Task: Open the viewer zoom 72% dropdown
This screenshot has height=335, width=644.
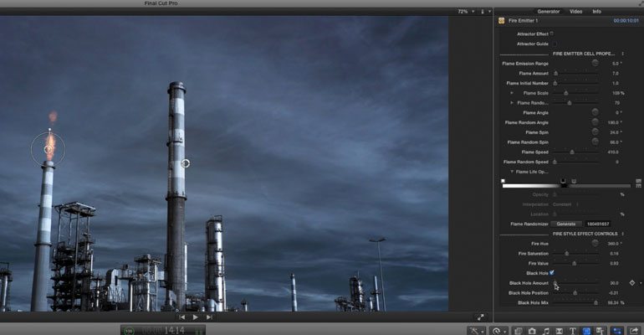Action: pos(466,12)
